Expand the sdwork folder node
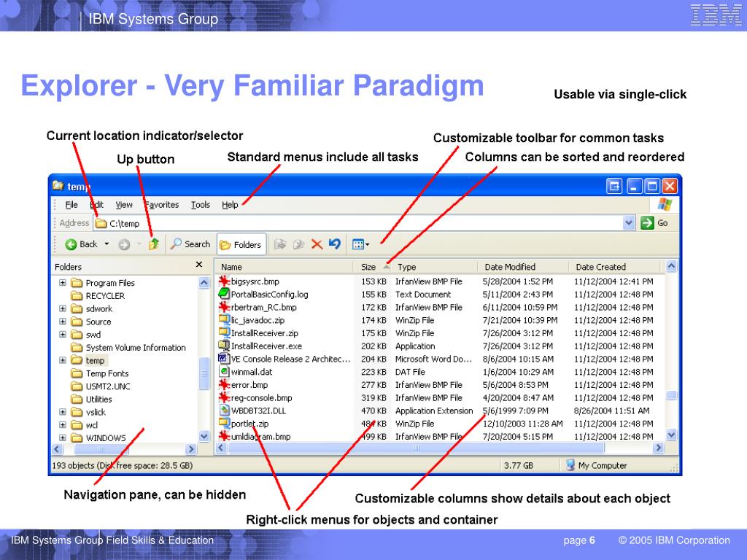 tap(63, 308)
